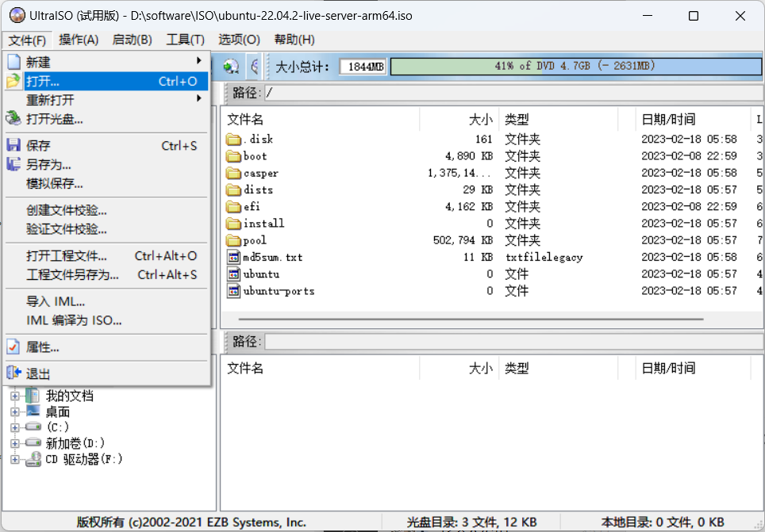Click the file icon of ubuntu-ports
The width and height of the screenshot is (765, 532).
233,291
